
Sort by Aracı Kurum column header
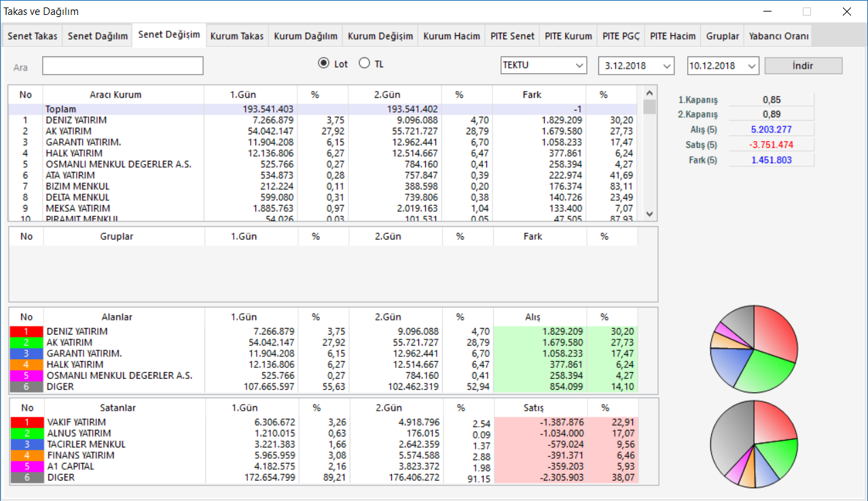click(124, 95)
